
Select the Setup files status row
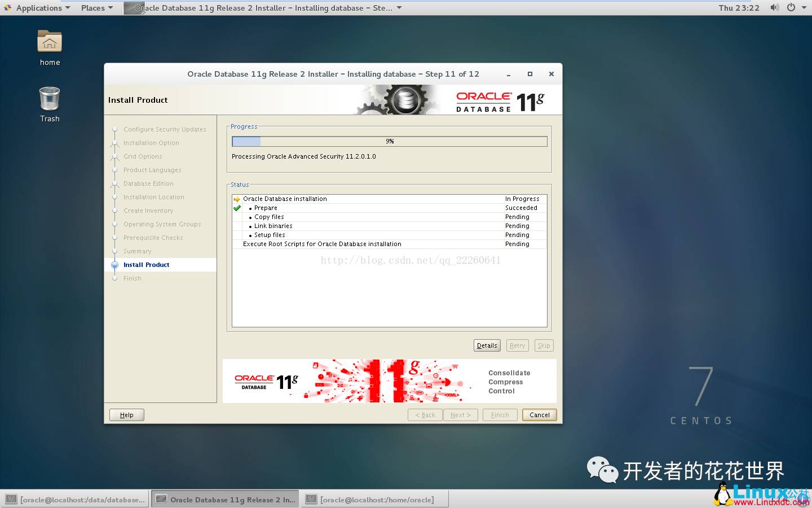[389, 235]
